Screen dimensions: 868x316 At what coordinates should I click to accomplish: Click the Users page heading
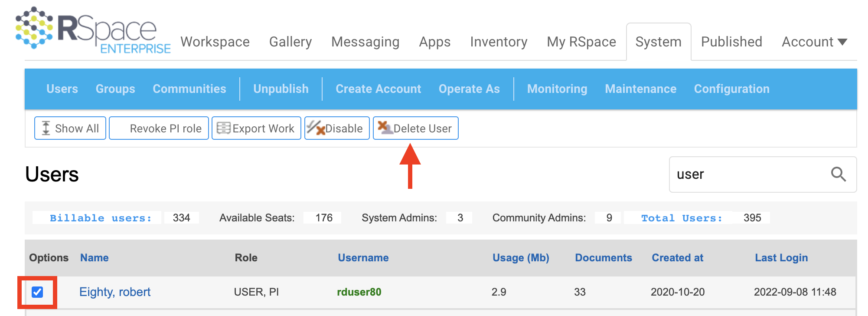(52, 174)
